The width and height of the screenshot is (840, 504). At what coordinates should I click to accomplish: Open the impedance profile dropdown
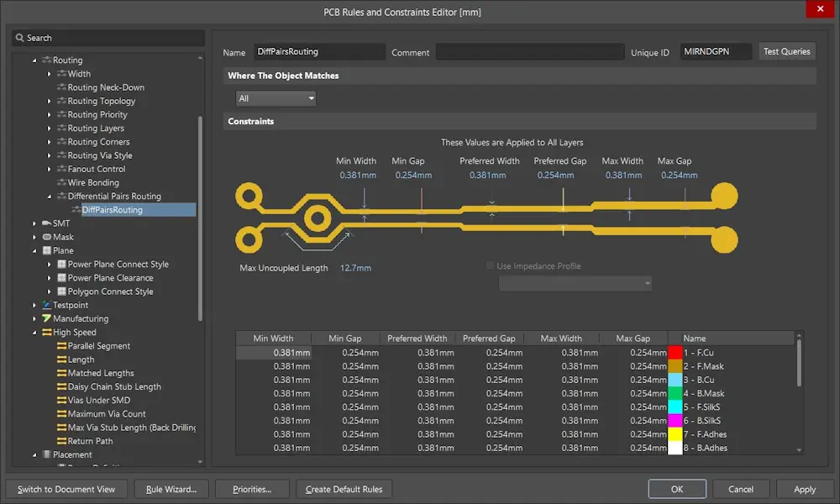click(575, 283)
